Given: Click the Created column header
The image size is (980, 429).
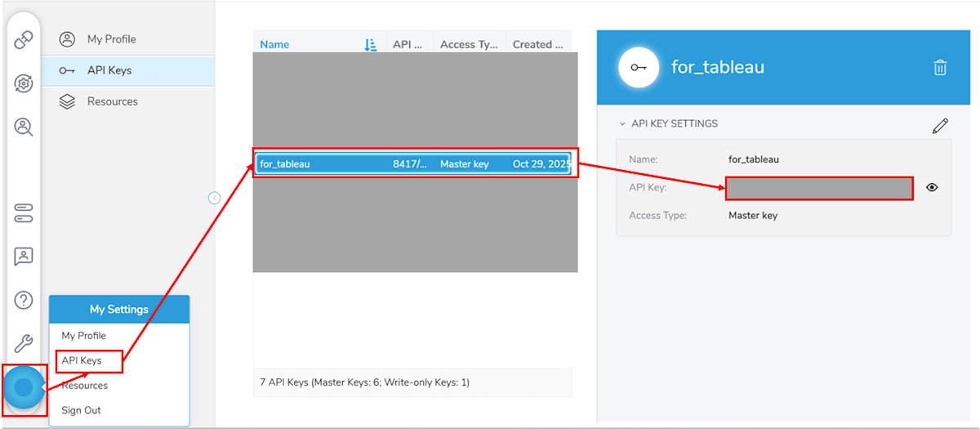Looking at the screenshot, I should [537, 45].
